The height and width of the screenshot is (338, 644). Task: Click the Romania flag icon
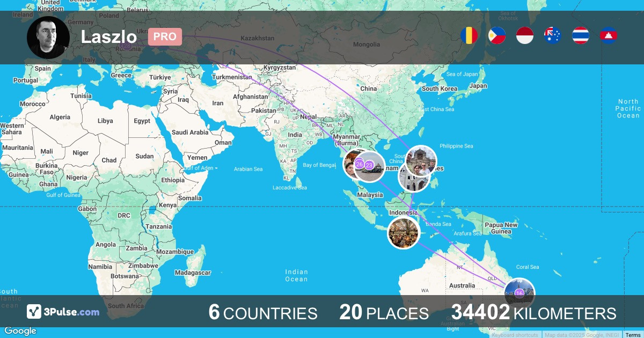[x=469, y=36]
